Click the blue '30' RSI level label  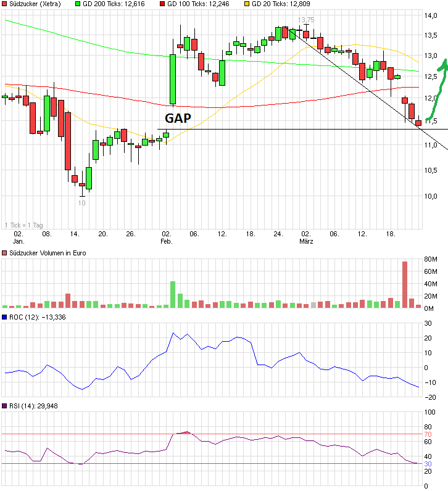coord(428,464)
